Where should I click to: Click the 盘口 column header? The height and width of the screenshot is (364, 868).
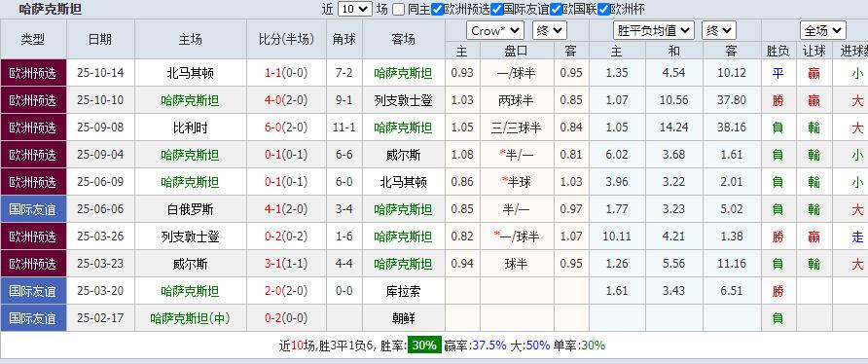pos(517,51)
